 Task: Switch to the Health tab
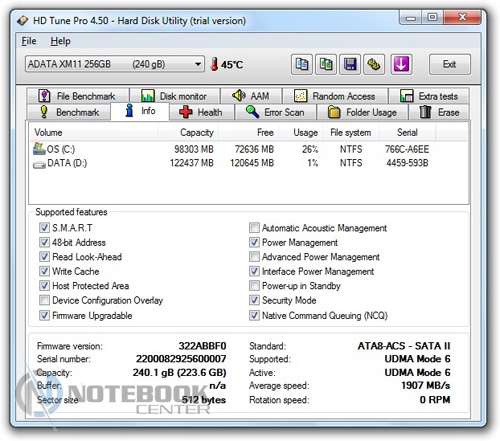202,112
